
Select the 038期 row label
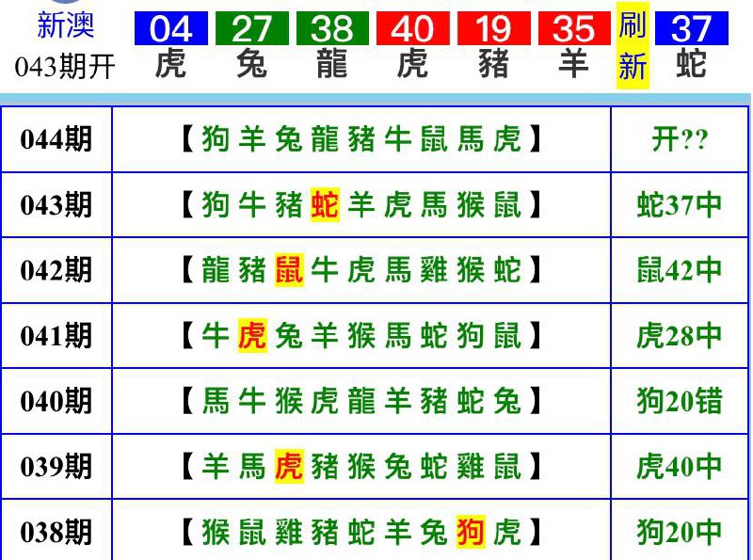[x=56, y=532]
